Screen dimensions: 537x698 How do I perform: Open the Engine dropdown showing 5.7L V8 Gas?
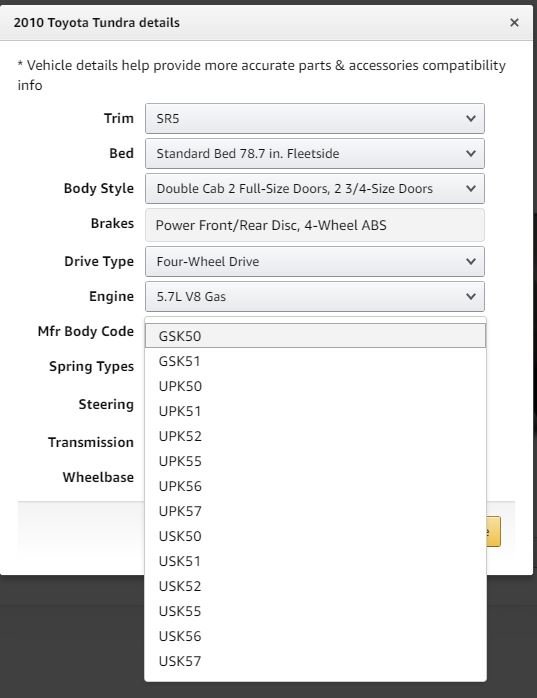pyautogui.click(x=315, y=297)
